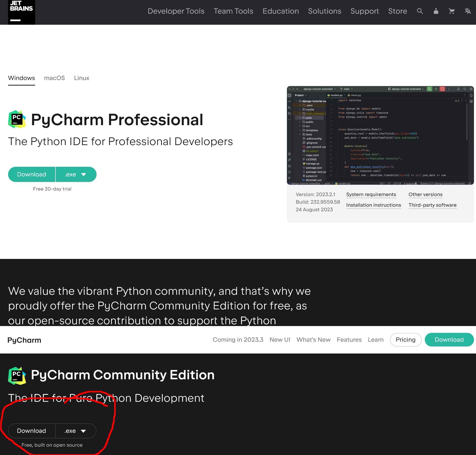Click the JetBrains logo

[x=21, y=12]
